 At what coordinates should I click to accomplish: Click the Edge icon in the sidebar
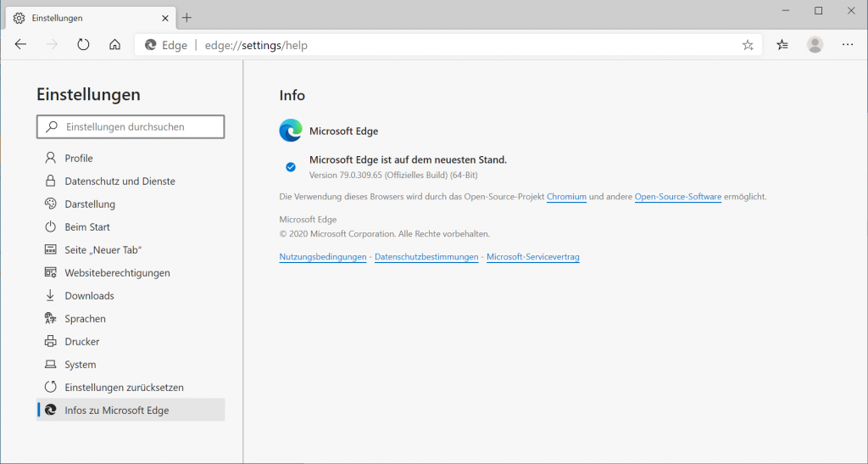[x=50, y=410]
